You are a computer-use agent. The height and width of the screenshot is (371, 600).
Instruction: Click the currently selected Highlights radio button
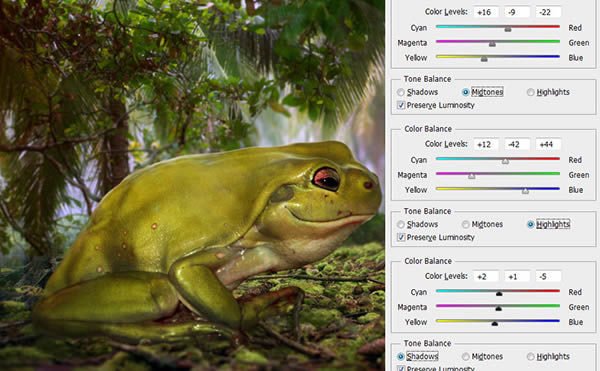530,225
